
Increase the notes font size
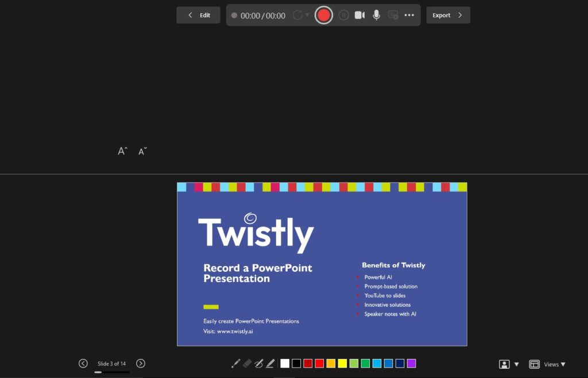[123, 151]
